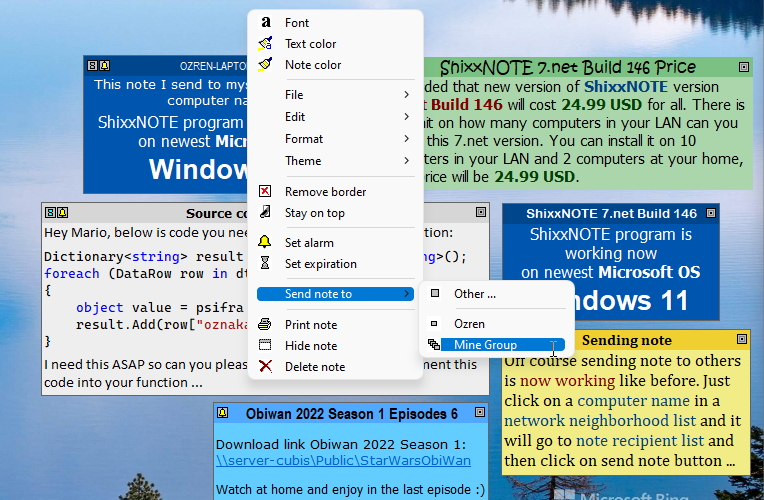
Task: Choose Other ... recipient option
Action: (497, 294)
